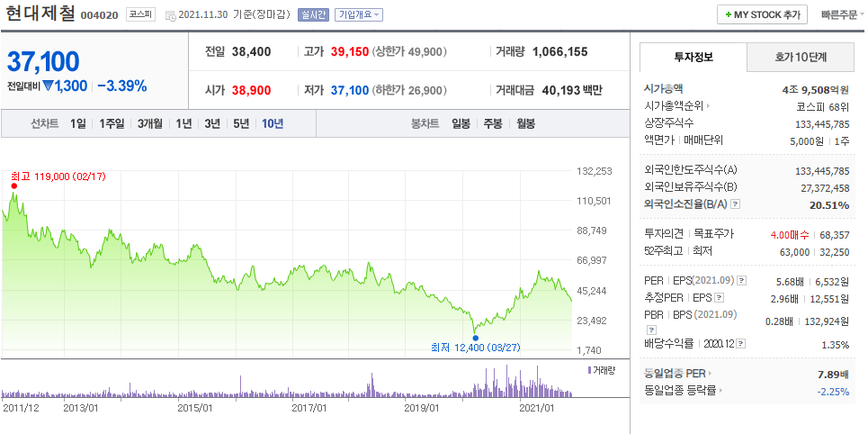The width and height of the screenshot is (868, 434).
Task: Show 주봉 candlestick chart
Action: (x=493, y=123)
